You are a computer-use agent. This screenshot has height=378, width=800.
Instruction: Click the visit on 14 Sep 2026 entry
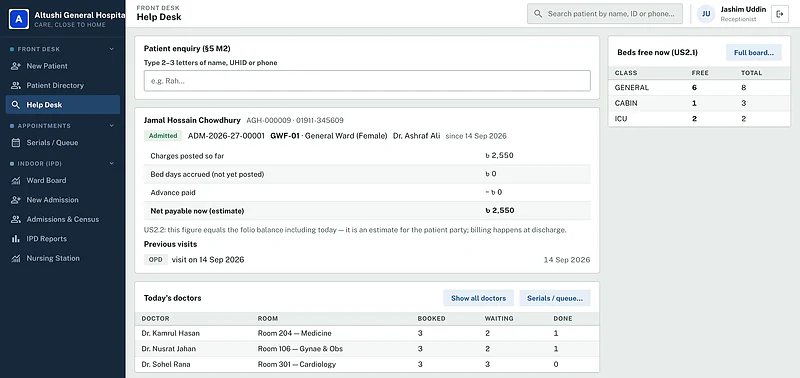point(208,260)
